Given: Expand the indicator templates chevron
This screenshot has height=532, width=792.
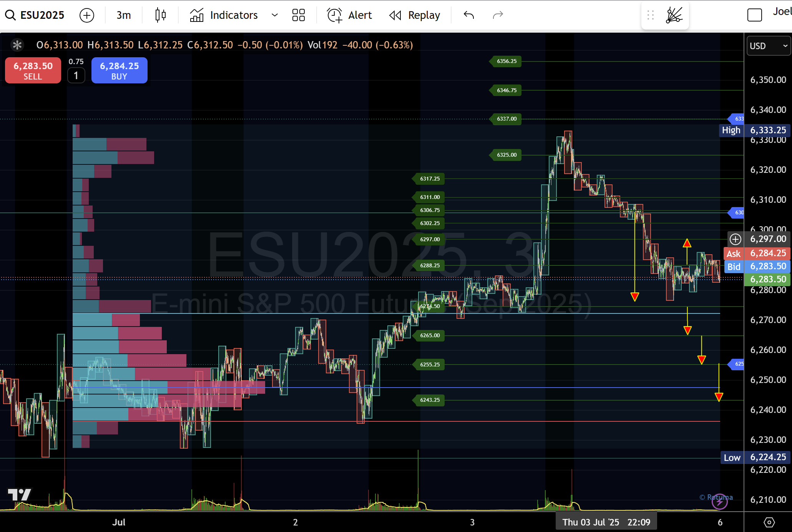Looking at the screenshot, I should click(x=274, y=15).
